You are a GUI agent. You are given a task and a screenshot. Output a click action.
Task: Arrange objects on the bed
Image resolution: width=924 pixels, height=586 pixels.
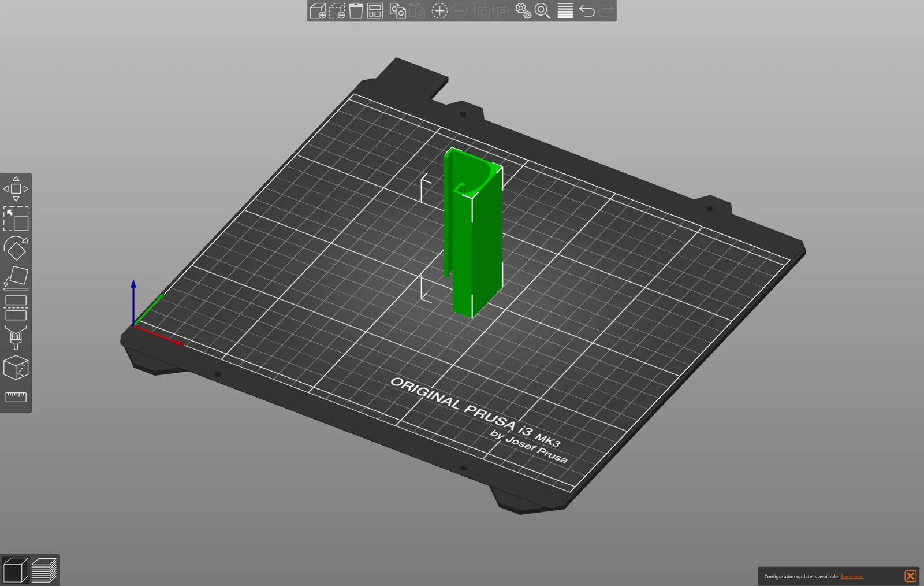(x=375, y=11)
